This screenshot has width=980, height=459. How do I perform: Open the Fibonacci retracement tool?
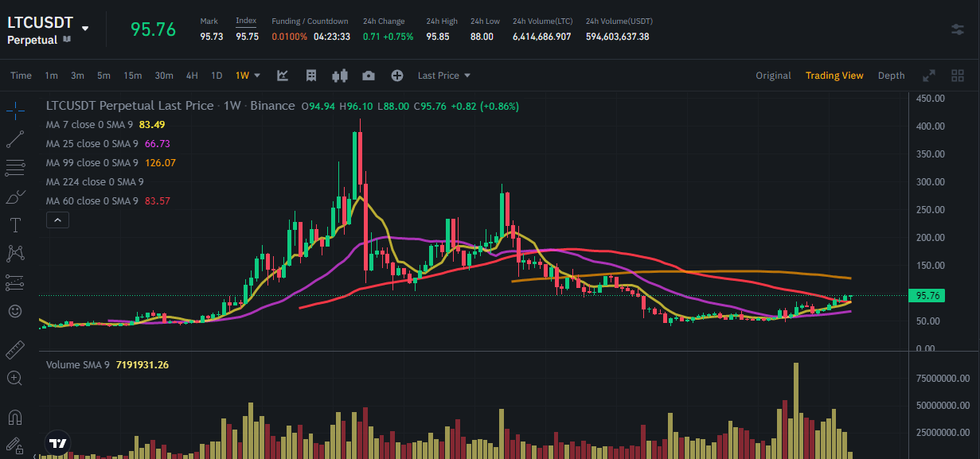15,168
